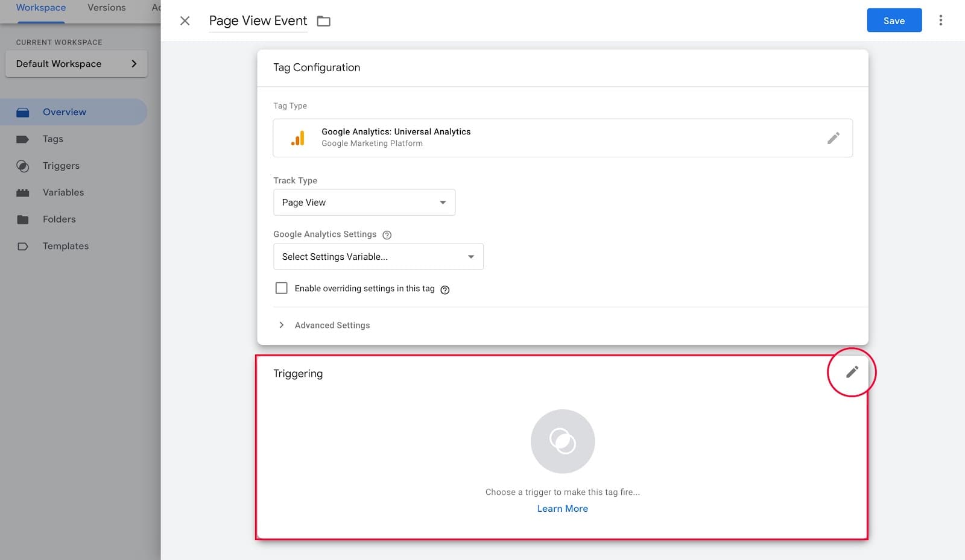Save the Page View Event tag
This screenshot has height=560, width=965.
coord(894,20)
